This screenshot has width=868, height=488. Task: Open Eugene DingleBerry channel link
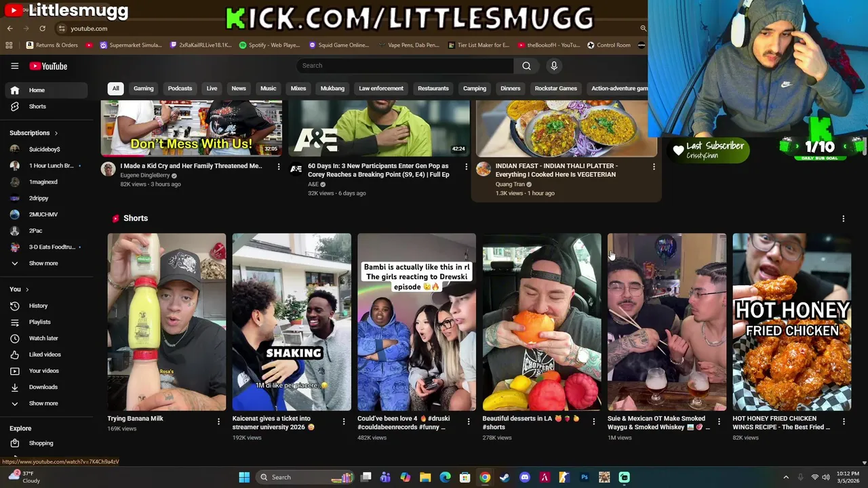145,176
